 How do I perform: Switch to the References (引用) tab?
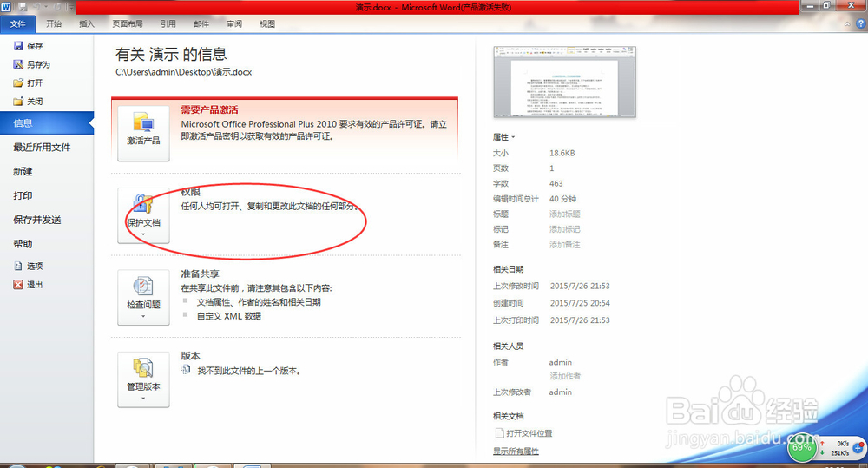coord(168,23)
